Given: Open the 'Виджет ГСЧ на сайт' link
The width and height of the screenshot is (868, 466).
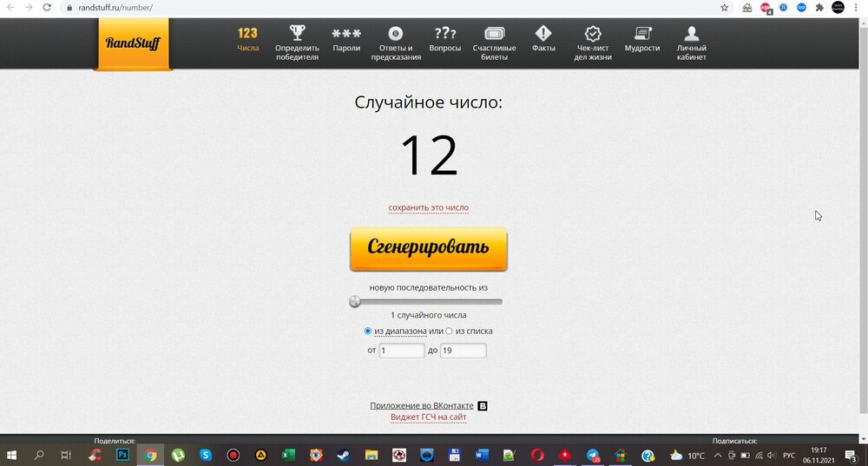Looking at the screenshot, I should [x=428, y=417].
